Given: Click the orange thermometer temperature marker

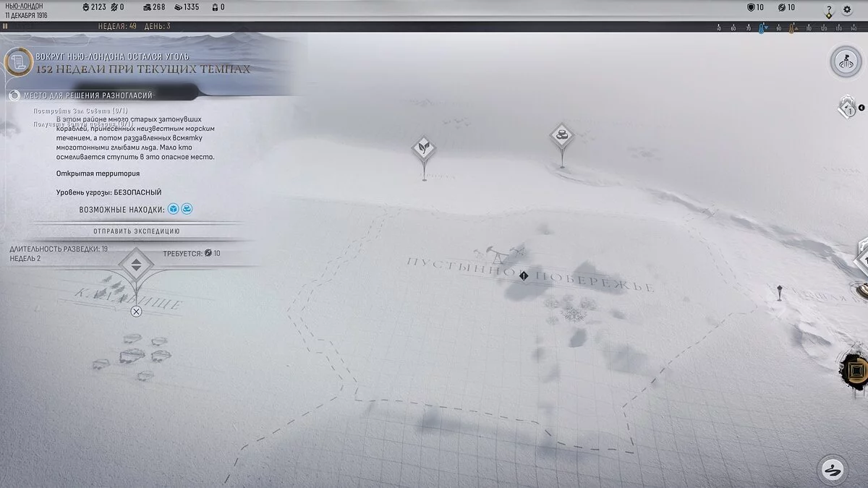Looking at the screenshot, I should [x=793, y=27].
